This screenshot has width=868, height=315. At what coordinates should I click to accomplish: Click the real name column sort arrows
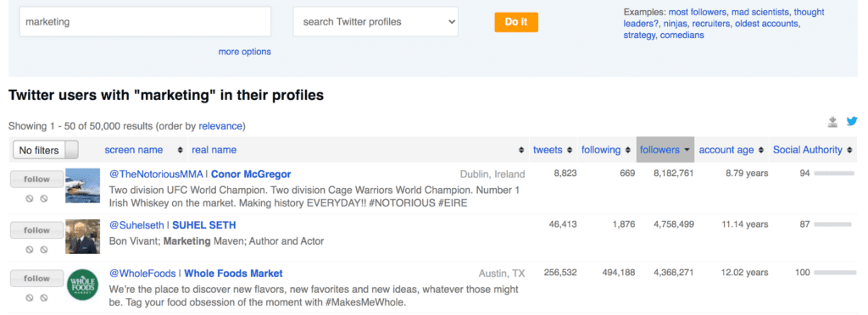[x=521, y=151]
